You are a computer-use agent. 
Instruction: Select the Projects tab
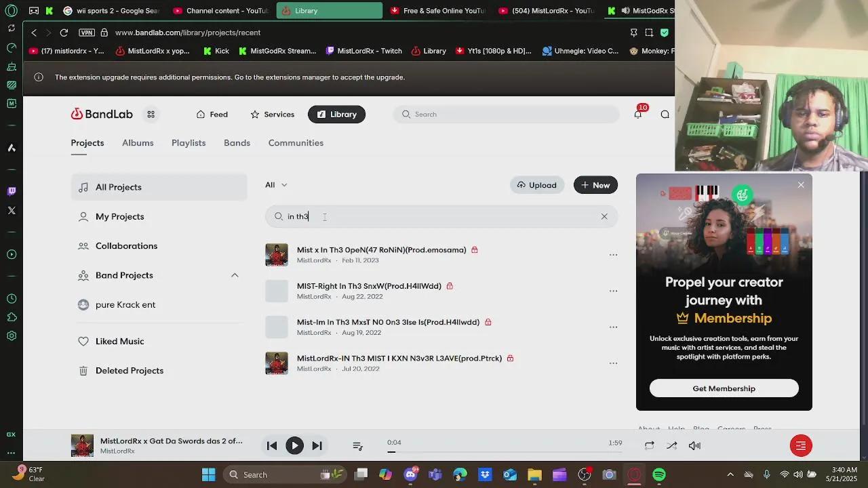(x=87, y=143)
